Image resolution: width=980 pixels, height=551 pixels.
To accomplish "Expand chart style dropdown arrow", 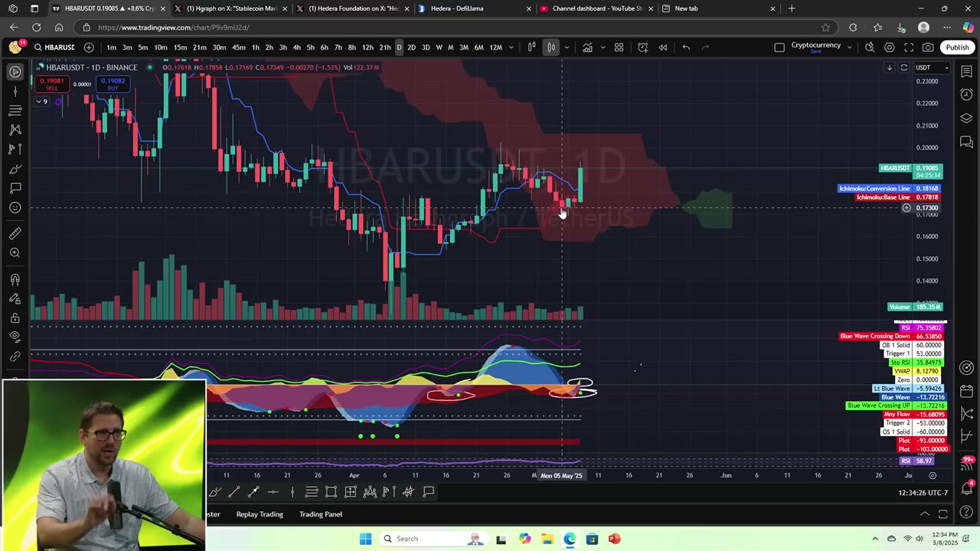I will (x=567, y=47).
